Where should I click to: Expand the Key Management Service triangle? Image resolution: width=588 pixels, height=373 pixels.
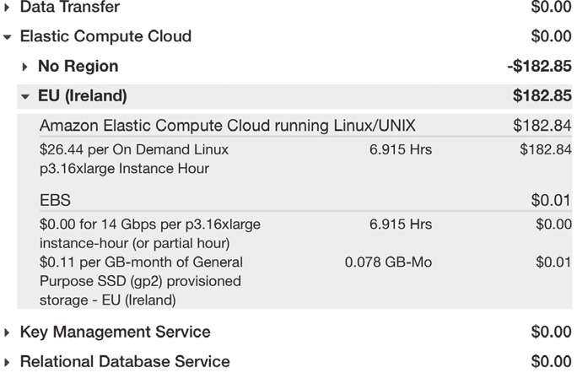pos(8,332)
